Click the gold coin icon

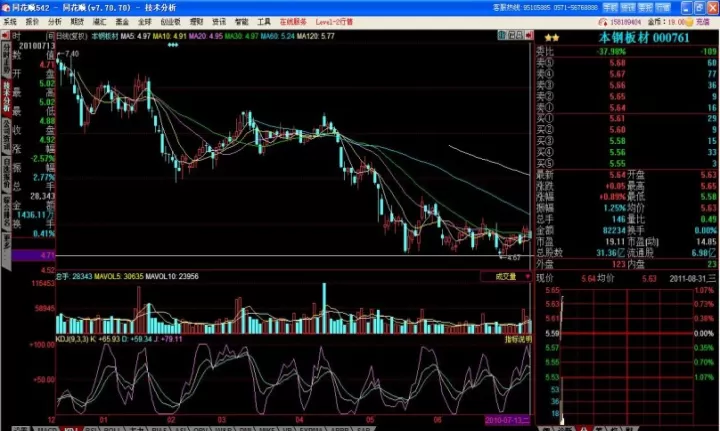click(690, 22)
